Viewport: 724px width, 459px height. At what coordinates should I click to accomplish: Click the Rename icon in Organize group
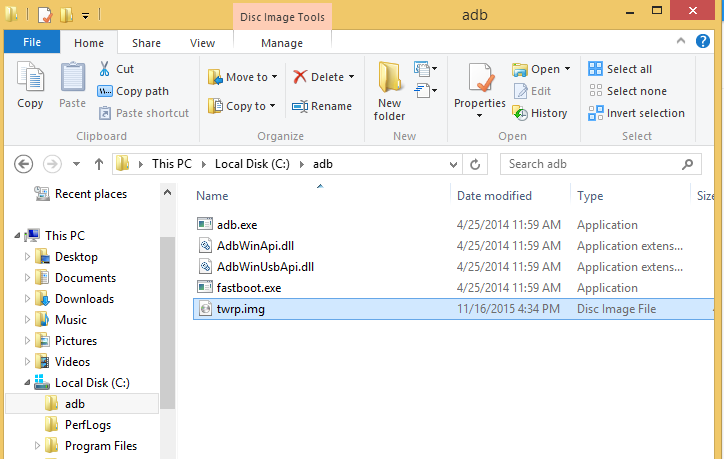tap(300, 106)
